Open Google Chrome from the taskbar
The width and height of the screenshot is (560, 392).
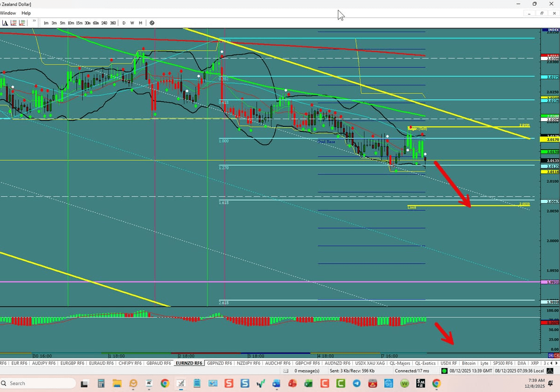click(x=165, y=384)
